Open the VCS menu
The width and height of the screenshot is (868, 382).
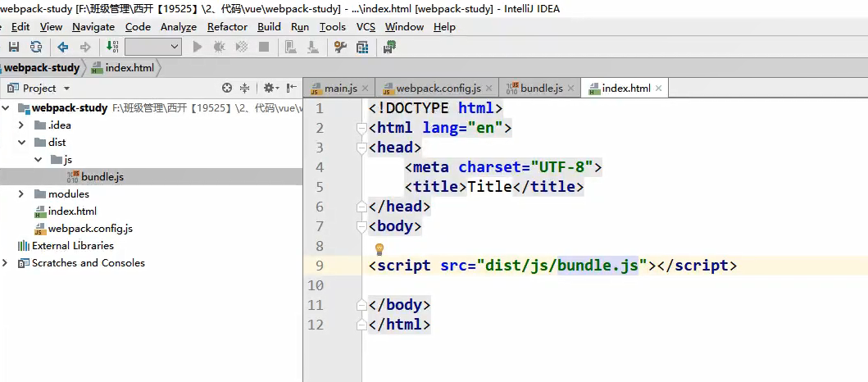click(x=366, y=26)
